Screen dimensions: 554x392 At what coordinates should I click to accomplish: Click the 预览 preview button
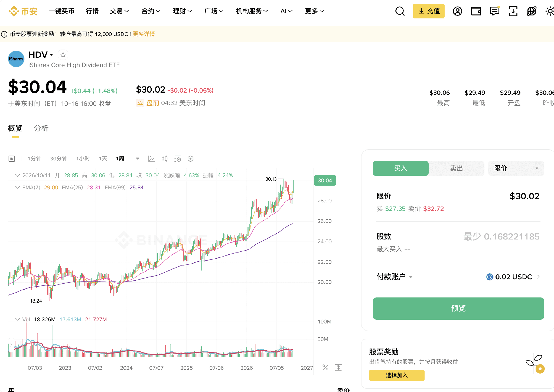point(458,308)
